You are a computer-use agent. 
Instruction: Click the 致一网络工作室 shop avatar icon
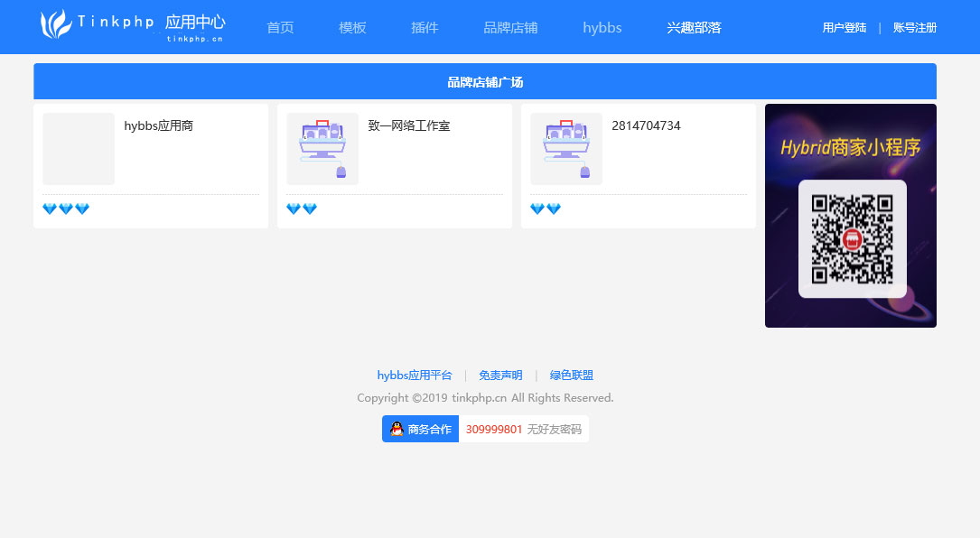tap(322, 148)
